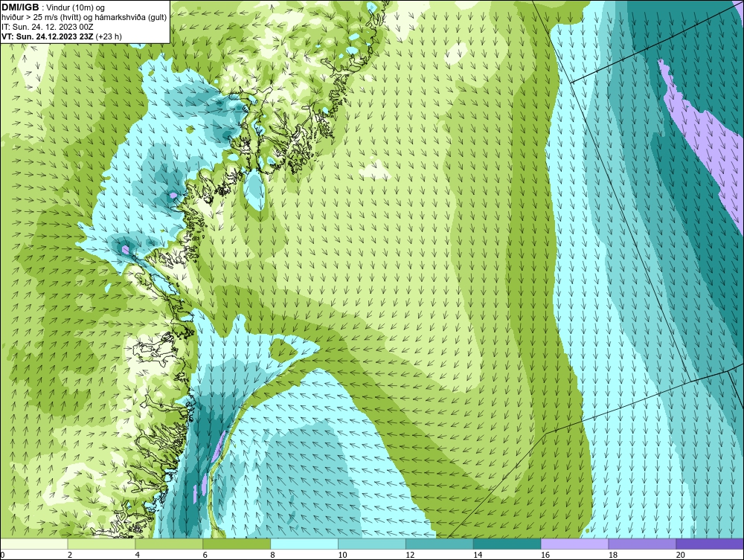Click the 18–20 m/s purple legend swatch
The height and width of the screenshot is (560, 744).
[x=642, y=544]
